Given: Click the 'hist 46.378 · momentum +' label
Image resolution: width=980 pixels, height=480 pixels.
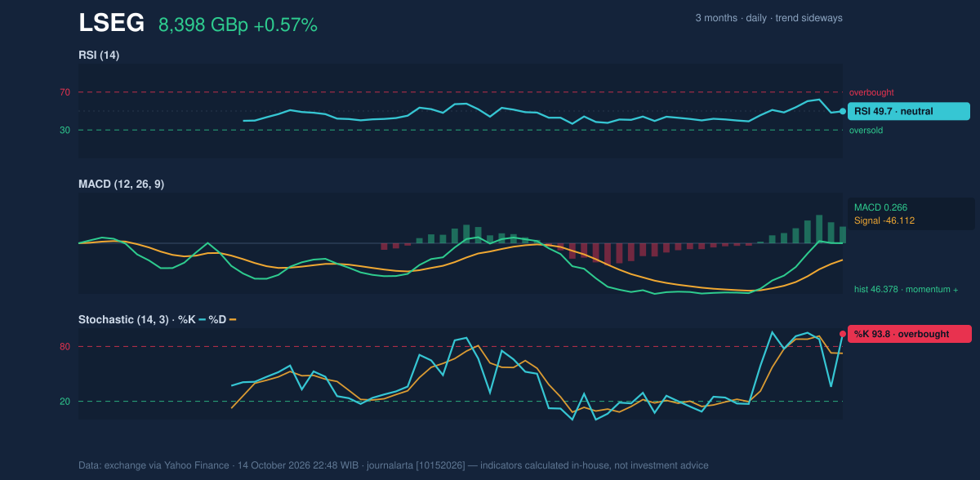Looking at the screenshot, I should [906, 289].
